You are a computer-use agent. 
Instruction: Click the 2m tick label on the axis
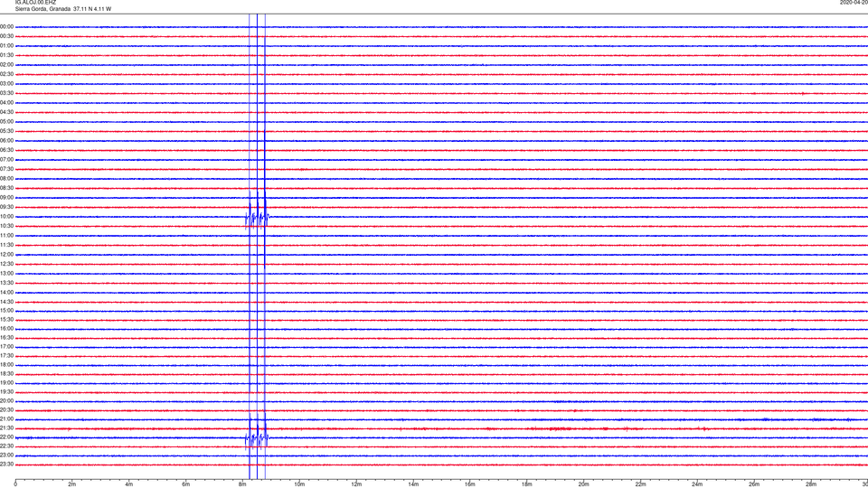tap(72, 484)
